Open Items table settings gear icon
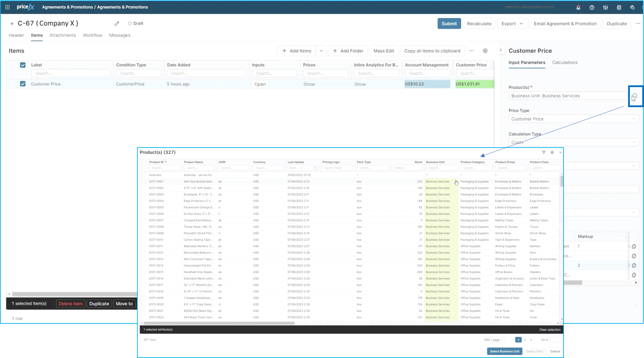Viewport: 644px width, 358px height. click(485, 51)
